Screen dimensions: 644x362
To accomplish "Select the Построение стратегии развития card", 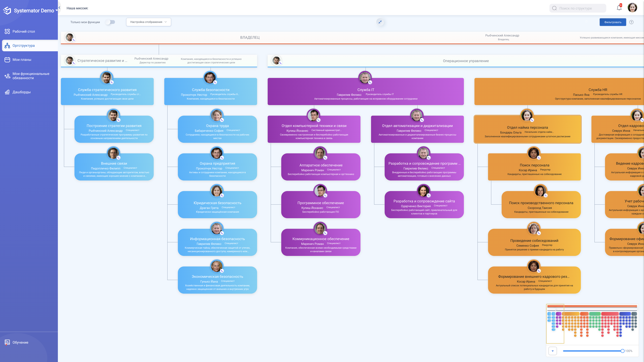I will (114, 129).
